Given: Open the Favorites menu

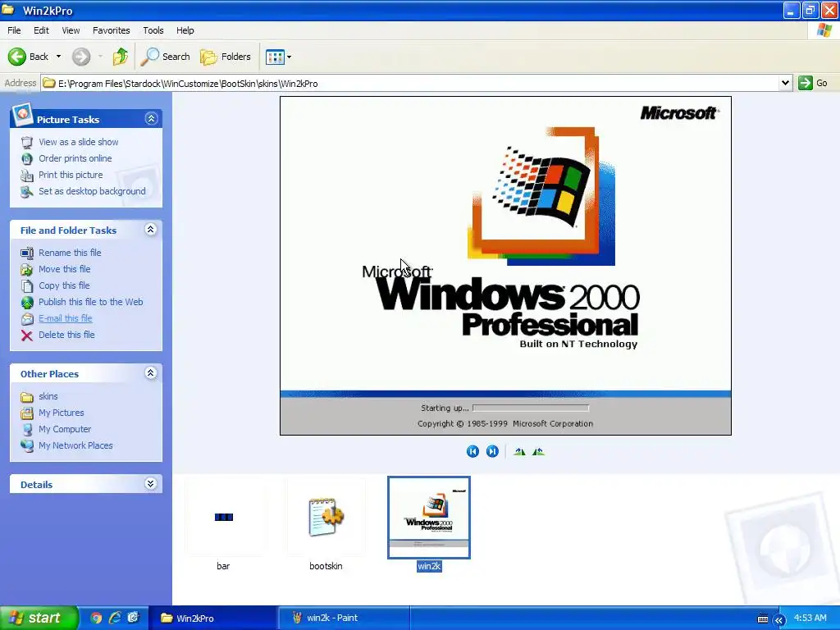Looking at the screenshot, I should pos(112,30).
